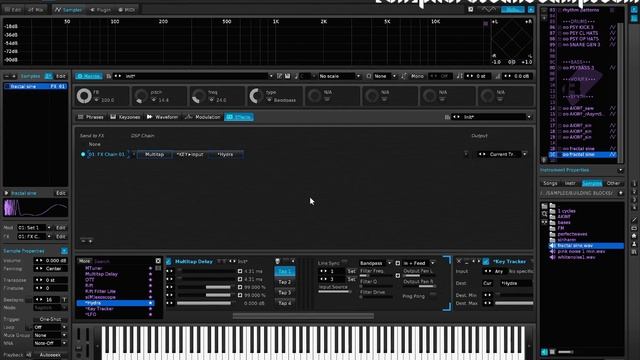Open the No scale dropdown

click(x=340, y=76)
